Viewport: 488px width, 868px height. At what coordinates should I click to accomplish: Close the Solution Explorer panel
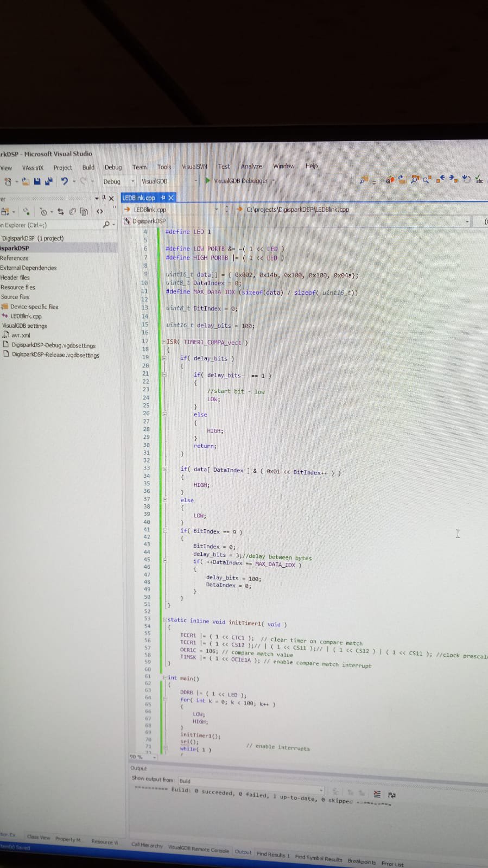point(111,198)
